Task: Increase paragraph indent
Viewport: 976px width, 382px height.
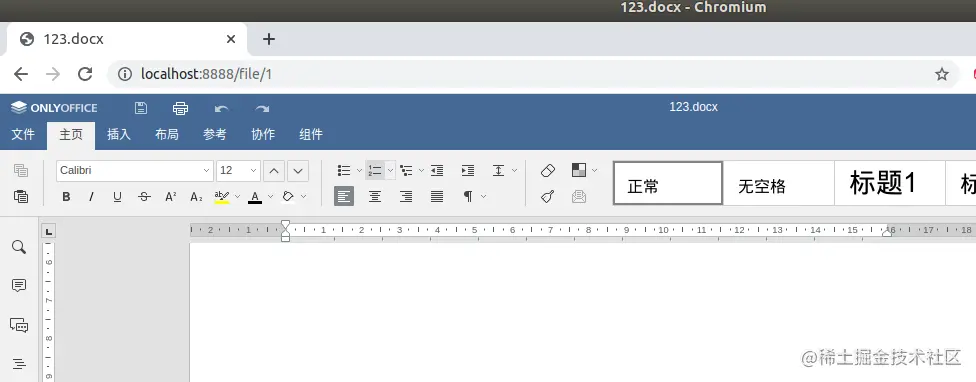Action: (x=467, y=170)
